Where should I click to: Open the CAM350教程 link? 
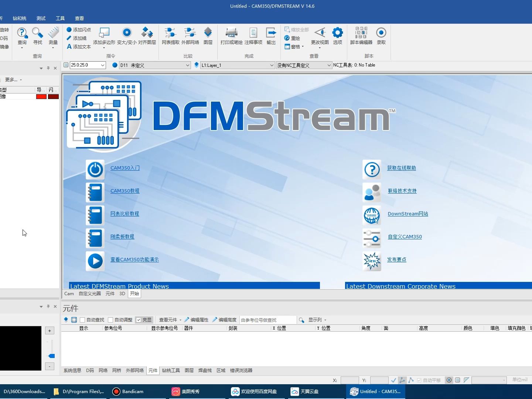click(125, 191)
